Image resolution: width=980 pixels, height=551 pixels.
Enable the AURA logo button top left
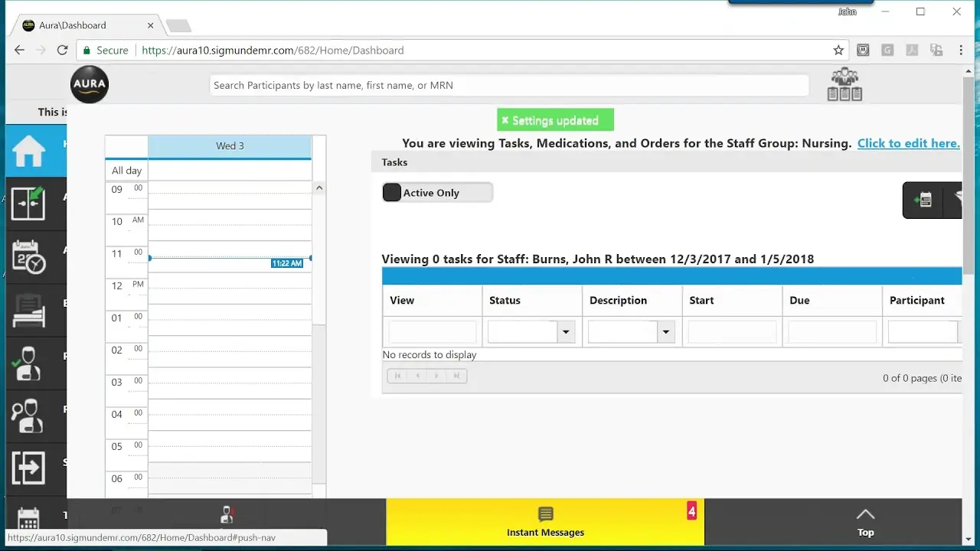click(x=89, y=84)
